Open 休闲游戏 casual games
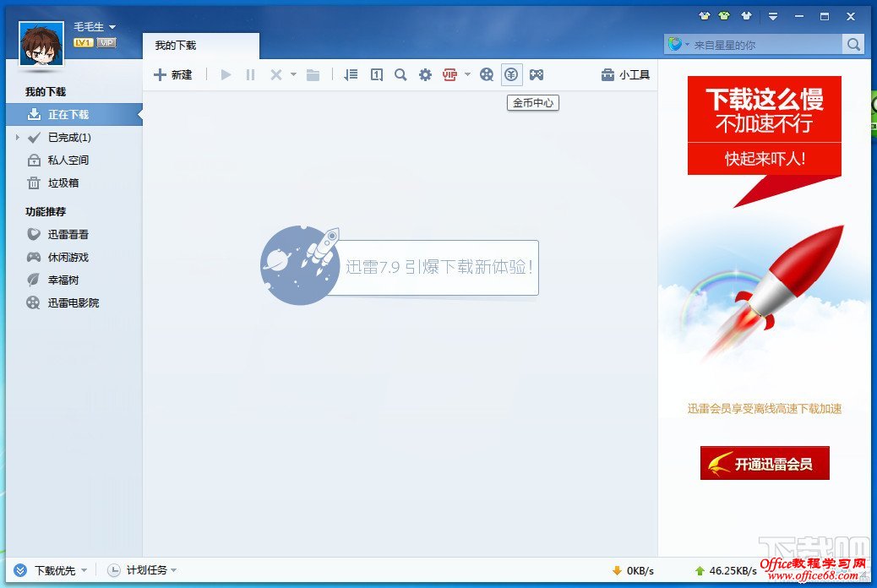The width and height of the screenshot is (877, 588). tap(57, 258)
